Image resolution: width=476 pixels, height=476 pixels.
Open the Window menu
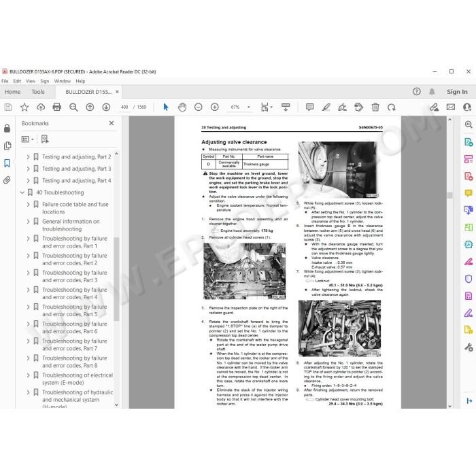(63, 81)
